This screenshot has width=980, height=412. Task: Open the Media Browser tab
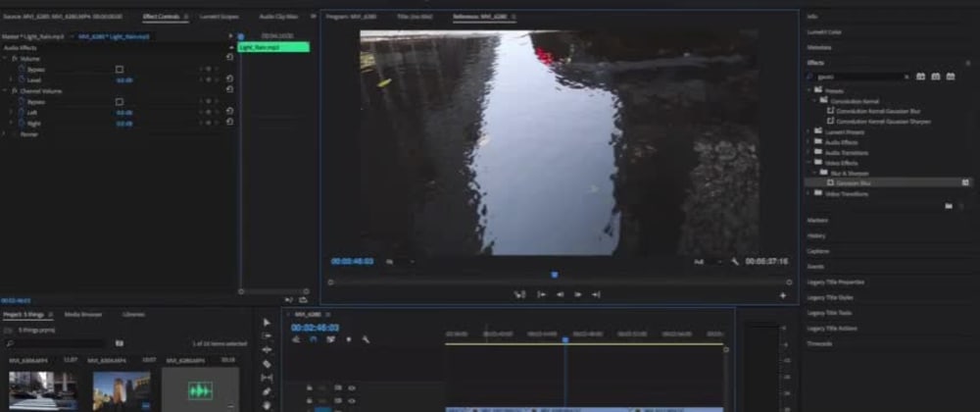[83, 314]
